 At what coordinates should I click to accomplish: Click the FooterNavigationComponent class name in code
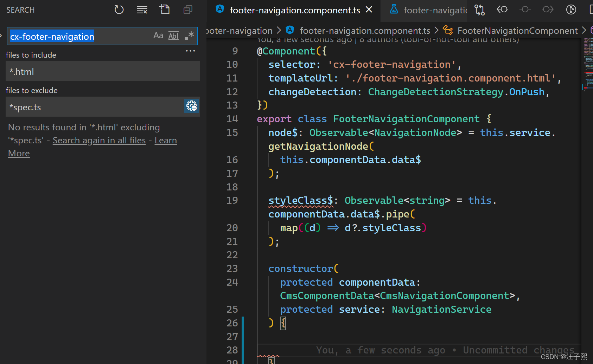point(406,119)
